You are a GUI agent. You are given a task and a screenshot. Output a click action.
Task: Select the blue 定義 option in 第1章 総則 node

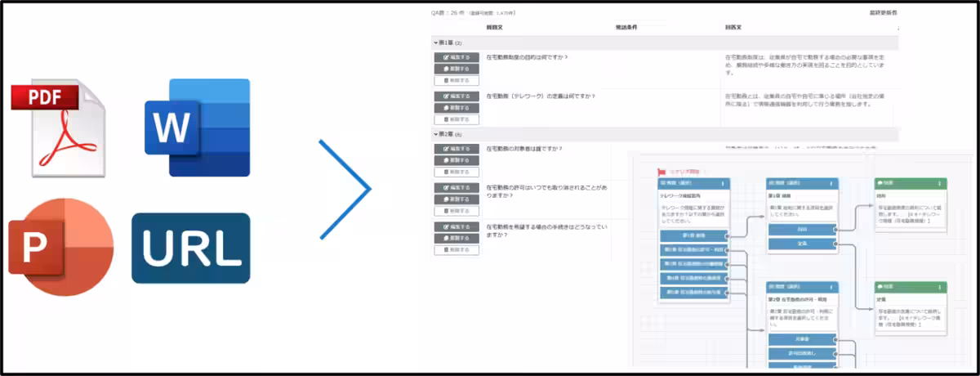801,244
